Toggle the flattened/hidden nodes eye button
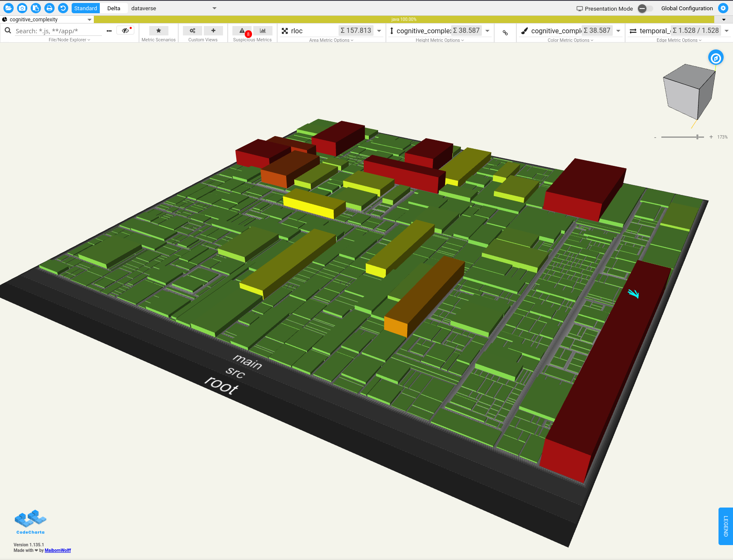733x560 pixels. (125, 31)
